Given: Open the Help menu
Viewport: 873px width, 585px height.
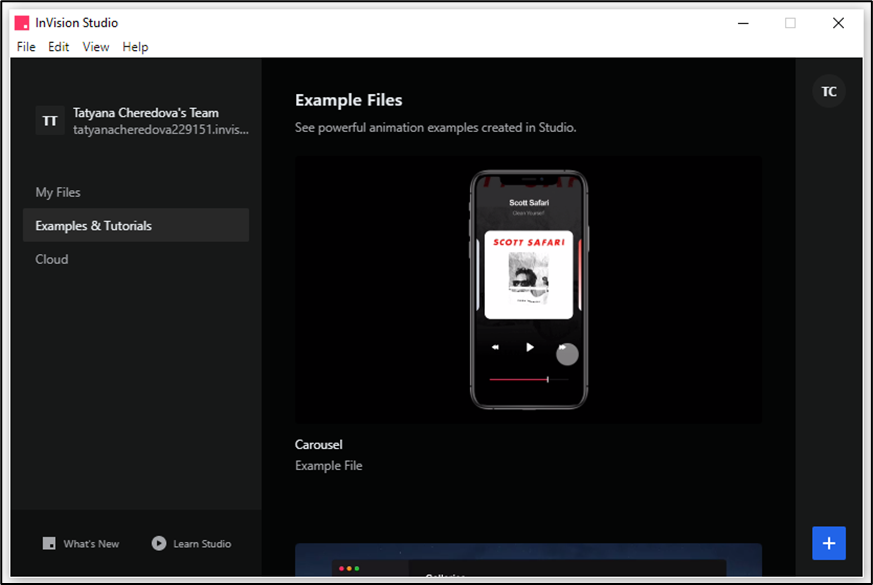Looking at the screenshot, I should (135, 47).
